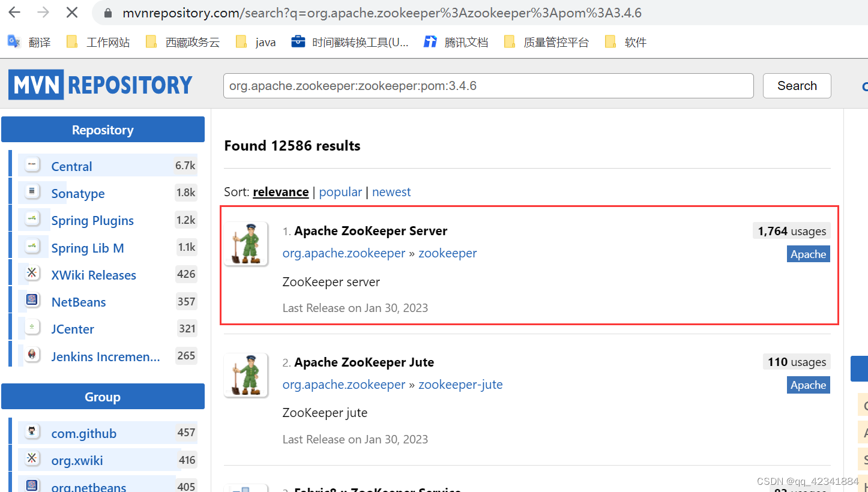This screenshot has width=868, height=492.
Task: Open the zookeeper-jute artifact link
Action: [460, 384]
